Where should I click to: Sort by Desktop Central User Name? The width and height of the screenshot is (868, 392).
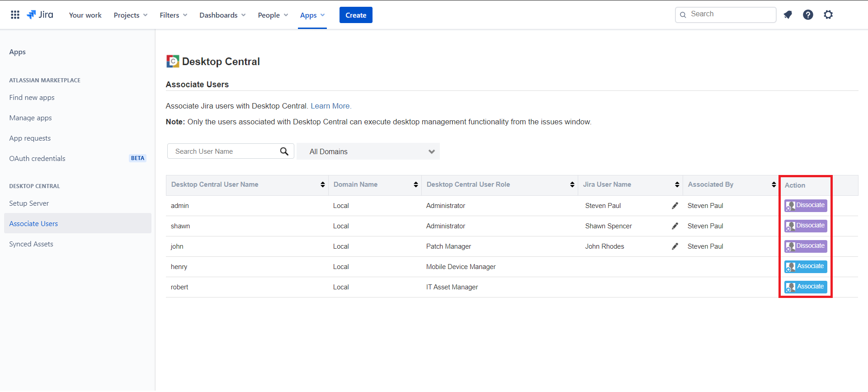point(322,184)
